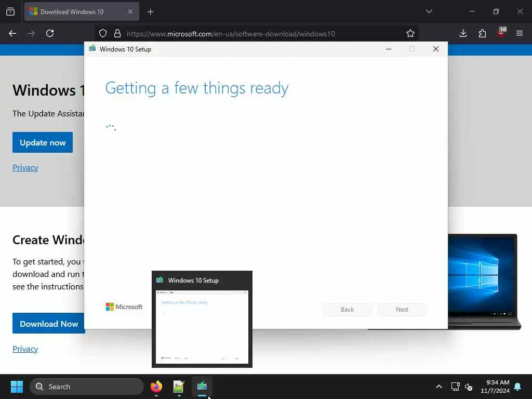Image resolution: width=532 pixels, height=399 pixels.
Task: Open the Firefox downloads panel
Action: click(463, 33)
